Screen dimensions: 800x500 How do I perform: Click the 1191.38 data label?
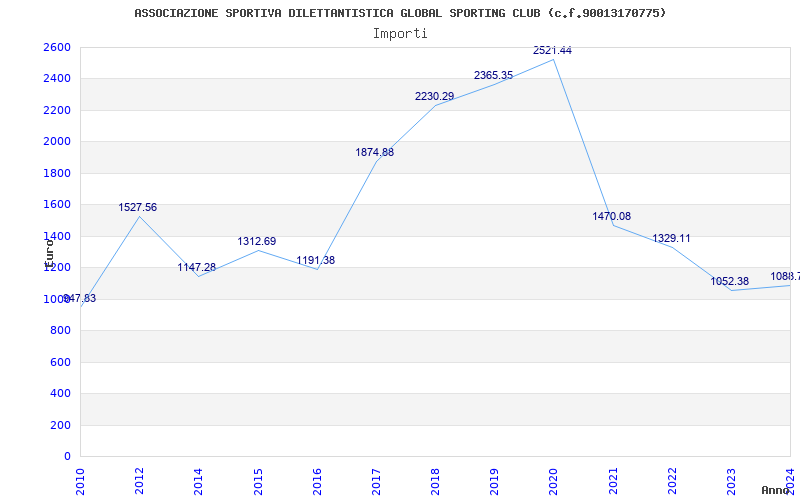[x=316, y=260]
